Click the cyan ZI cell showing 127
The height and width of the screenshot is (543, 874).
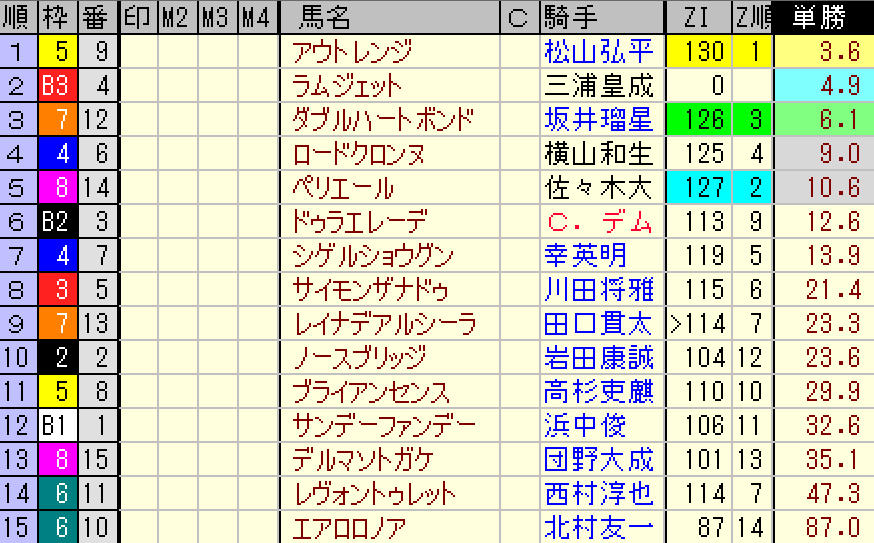(698, 188)
